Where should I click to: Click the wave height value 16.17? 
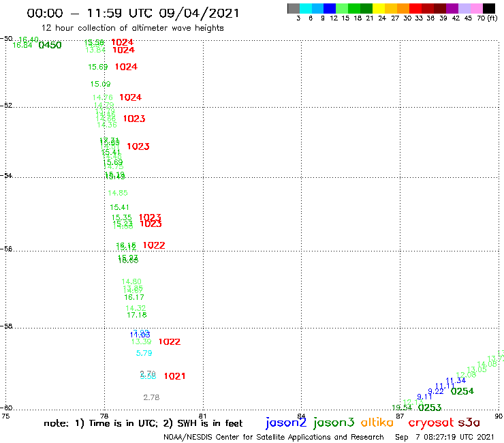[x=134, y=297]
